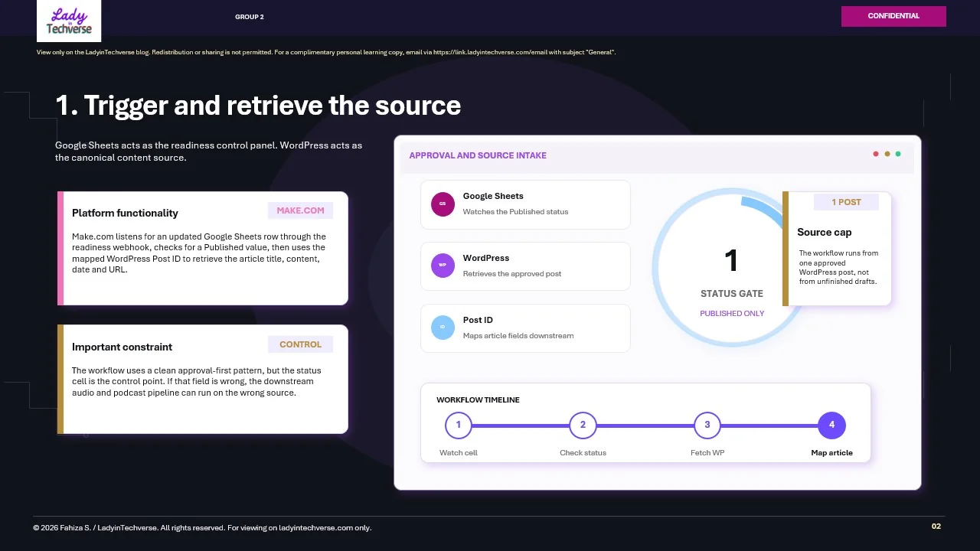
Task: Click the STATUS GATE label
Action: (x=732, y=294)
